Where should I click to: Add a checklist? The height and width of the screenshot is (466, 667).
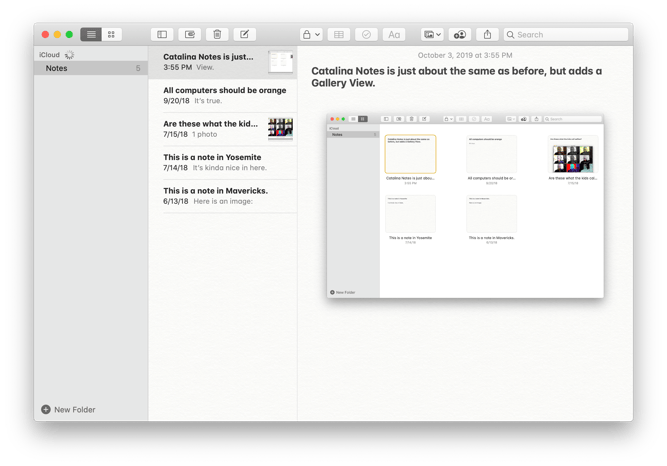tap(366, 34)
